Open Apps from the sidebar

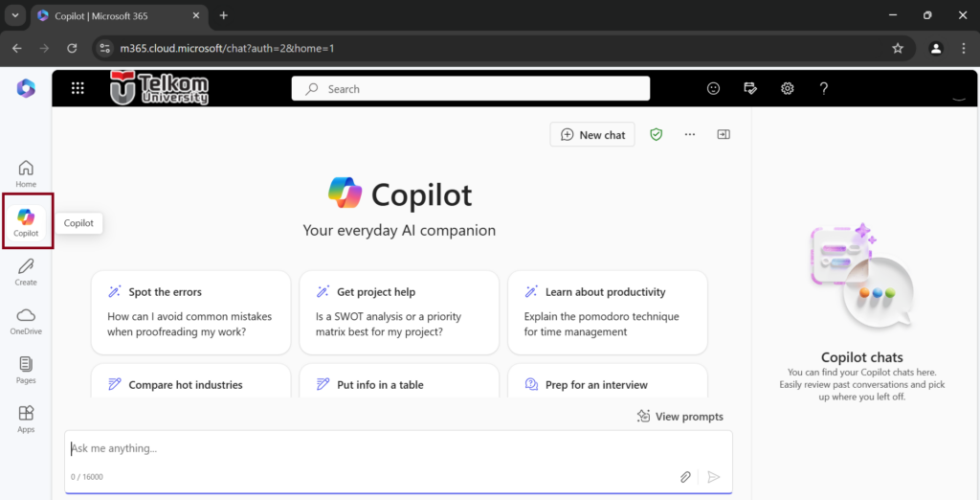click(x=26, y=418)
